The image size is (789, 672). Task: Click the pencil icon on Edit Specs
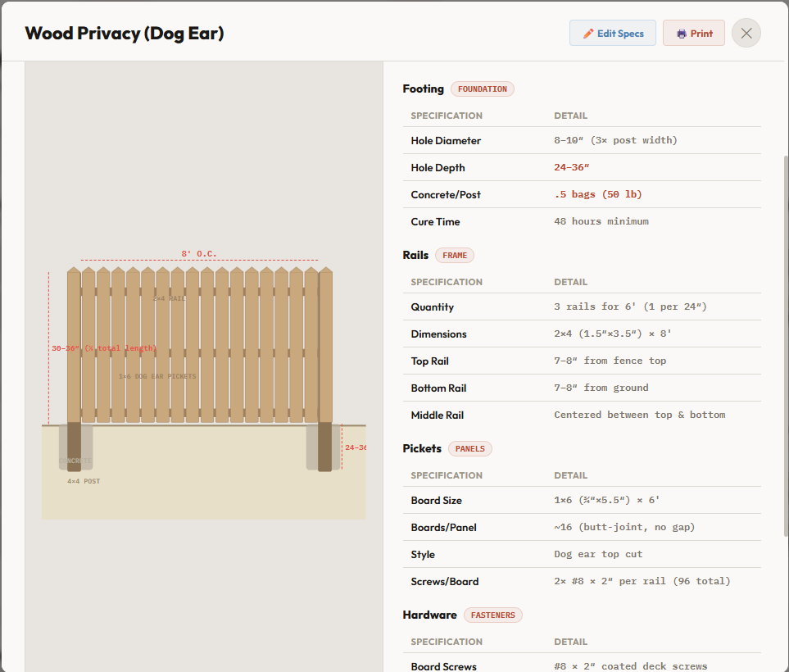click(587, 33)
